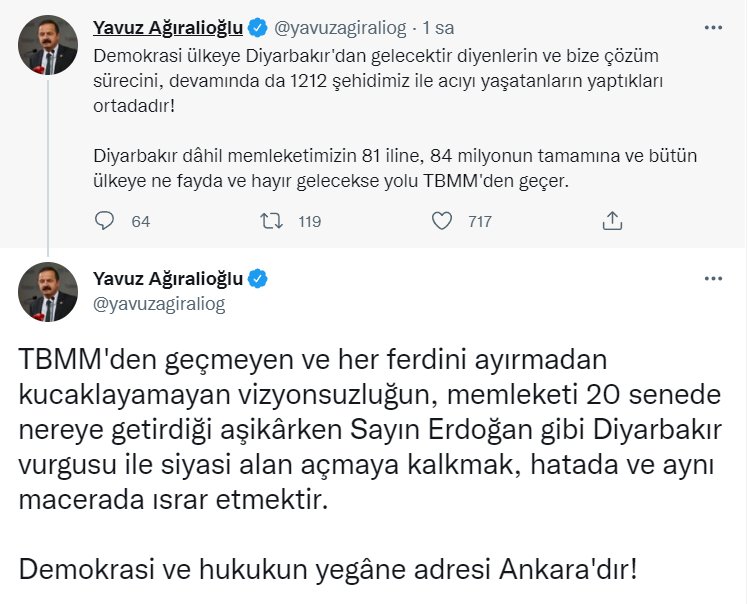The width and height of the screenshot is (749, 604).
Task: Click the reply speech bubble icon
Action: pyautogui.click(x=104, y=220)
